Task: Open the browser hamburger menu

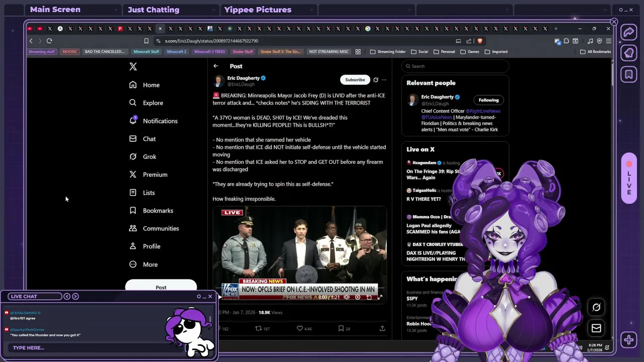Action: [608, 41]
